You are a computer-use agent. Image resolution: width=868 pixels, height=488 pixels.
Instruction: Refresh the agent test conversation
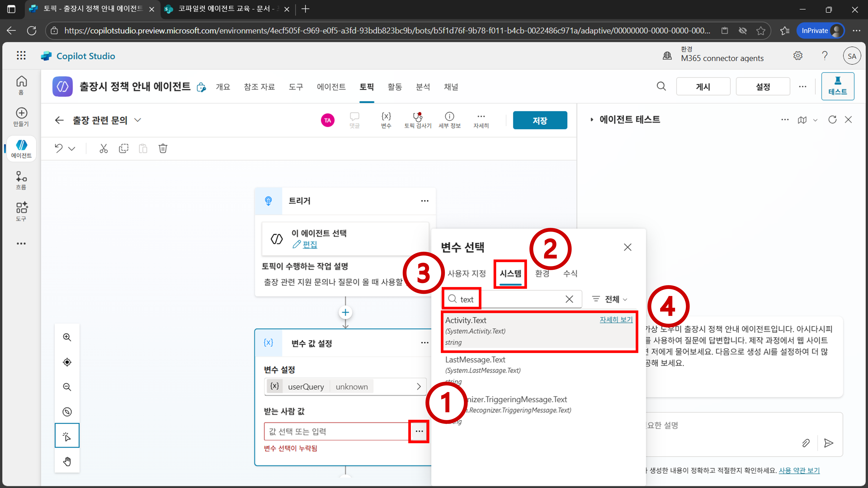(832, 120)
